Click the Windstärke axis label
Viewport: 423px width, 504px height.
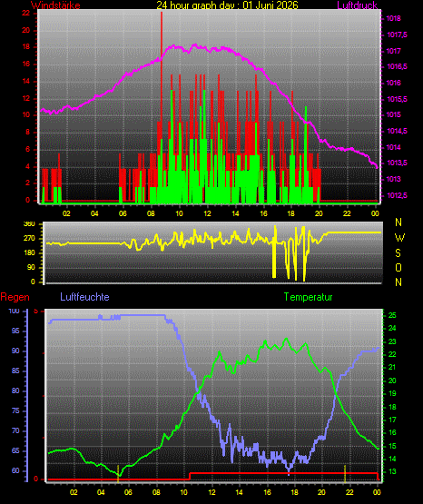(55, 5)
